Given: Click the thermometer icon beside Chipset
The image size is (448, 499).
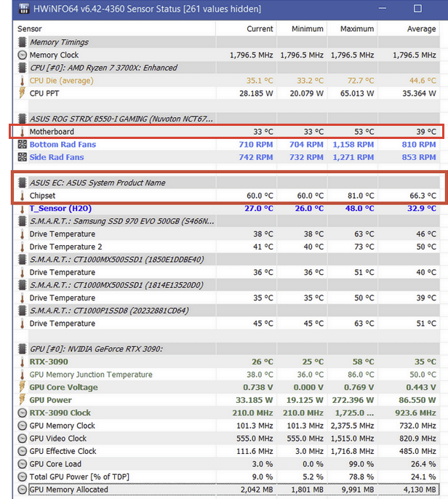Looking at the screenshot, I should [22, 196].
